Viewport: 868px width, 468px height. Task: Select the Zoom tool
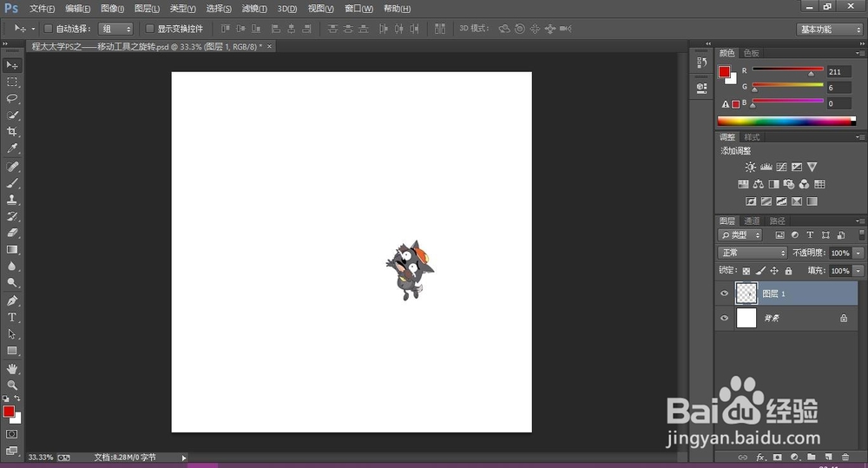pyautogui.click(x=11, y=385)
